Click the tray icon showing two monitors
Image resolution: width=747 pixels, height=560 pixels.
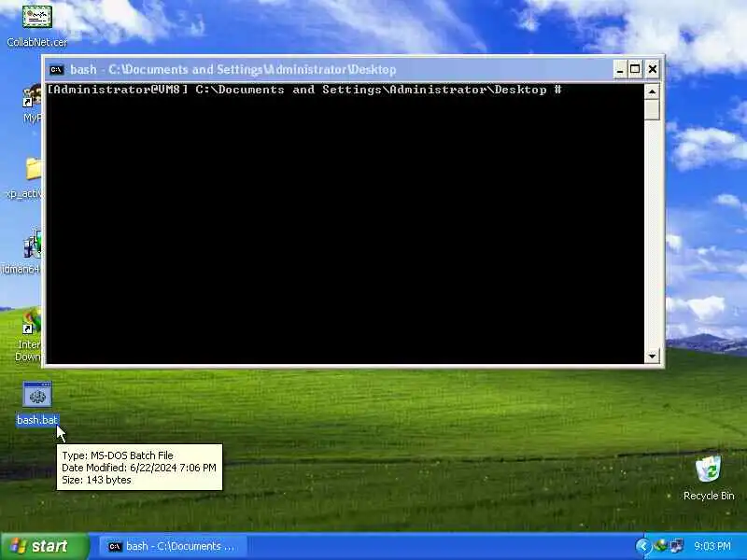click(676, 546)
